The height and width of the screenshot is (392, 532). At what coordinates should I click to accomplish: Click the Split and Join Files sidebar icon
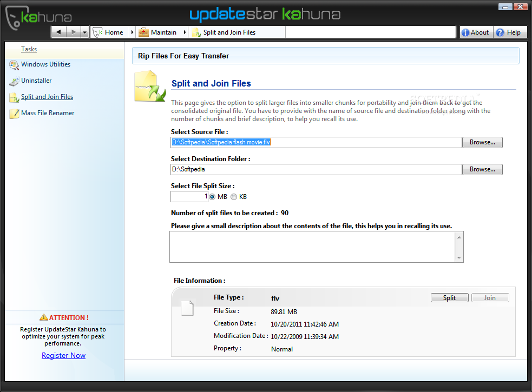point(14,97)
